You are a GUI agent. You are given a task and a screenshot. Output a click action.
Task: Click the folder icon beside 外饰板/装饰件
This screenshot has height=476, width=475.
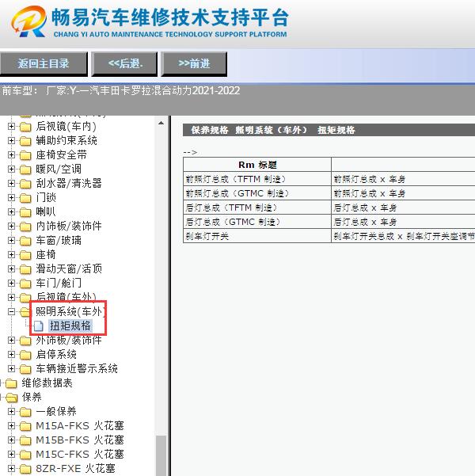(x=25, y=341)
